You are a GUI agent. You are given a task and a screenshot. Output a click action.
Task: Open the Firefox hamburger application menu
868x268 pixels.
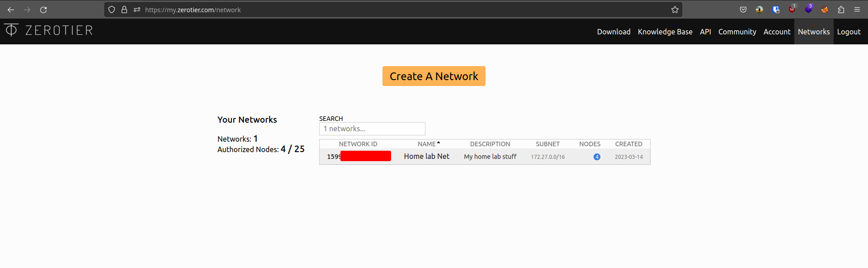click(857, 10)
